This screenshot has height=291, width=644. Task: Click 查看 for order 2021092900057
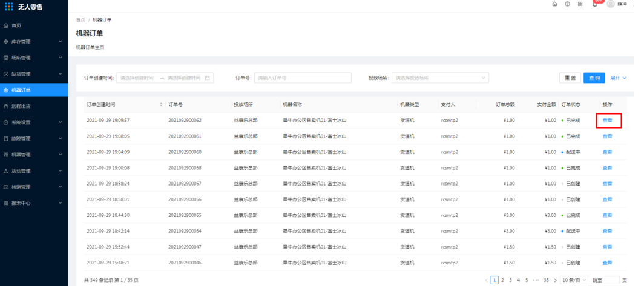608,184
